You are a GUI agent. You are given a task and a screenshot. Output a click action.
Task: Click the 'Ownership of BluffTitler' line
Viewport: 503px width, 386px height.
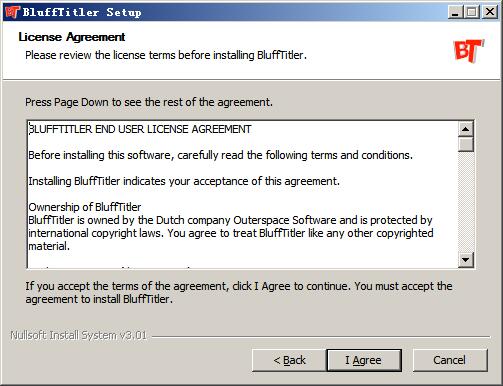pos(85,207)
